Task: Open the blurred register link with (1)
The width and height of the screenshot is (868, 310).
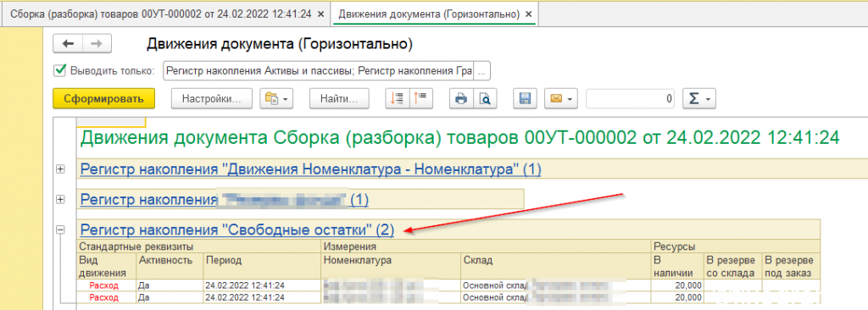Action: tap(224, 199)
